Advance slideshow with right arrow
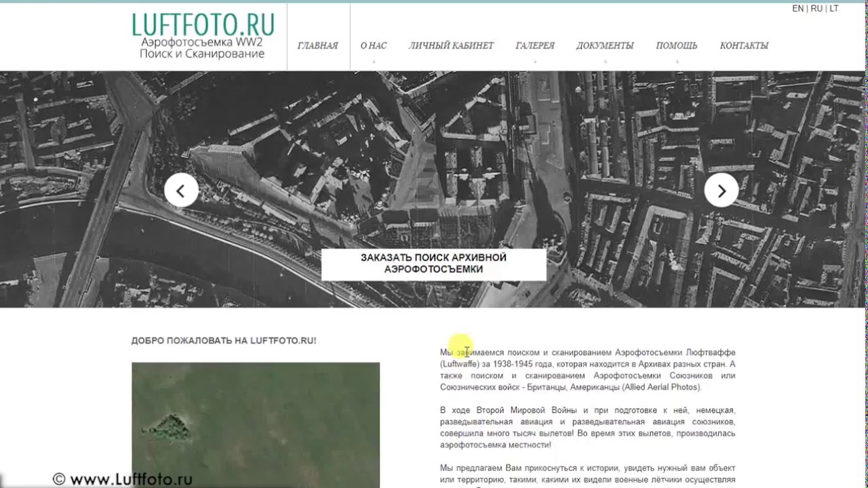The width and height of the screenshot is (868, 488). (x=722, y=190)
